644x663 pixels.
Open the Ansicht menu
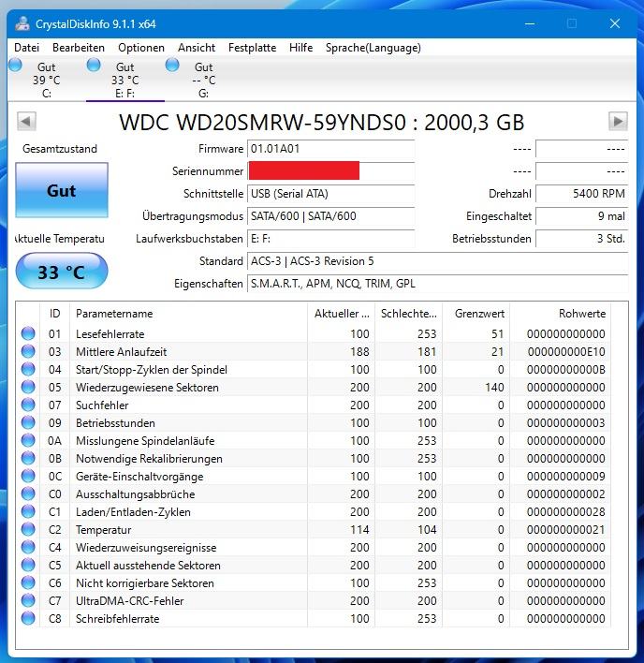click(197, 48)
